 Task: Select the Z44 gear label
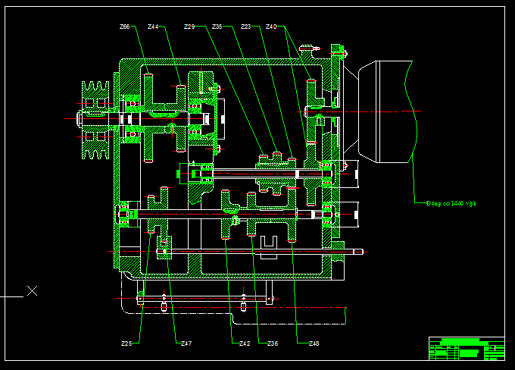click(x=153, y=26)
